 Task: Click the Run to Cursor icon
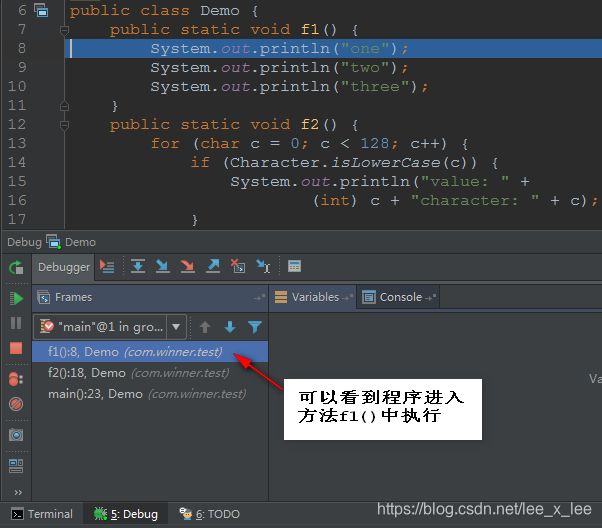point(263,266)
